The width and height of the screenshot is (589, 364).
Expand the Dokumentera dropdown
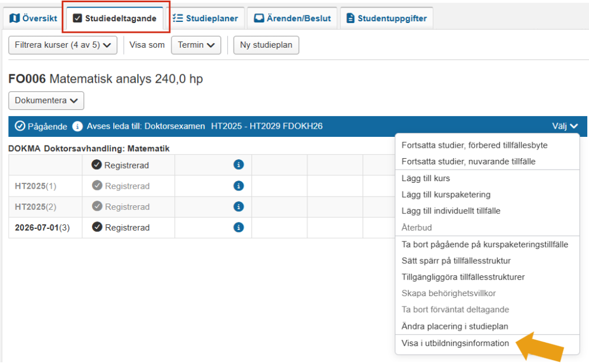46,101
